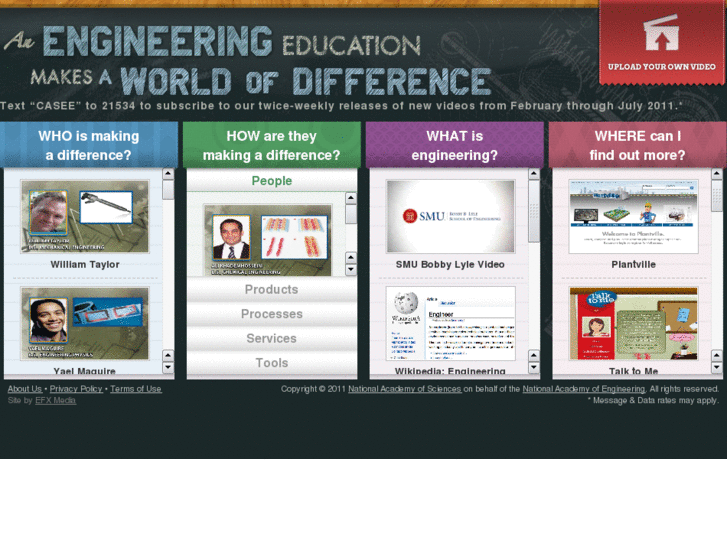Click the SMU Bobby Lyle Video title
This screenshot has height=545, width=727.
450,264
